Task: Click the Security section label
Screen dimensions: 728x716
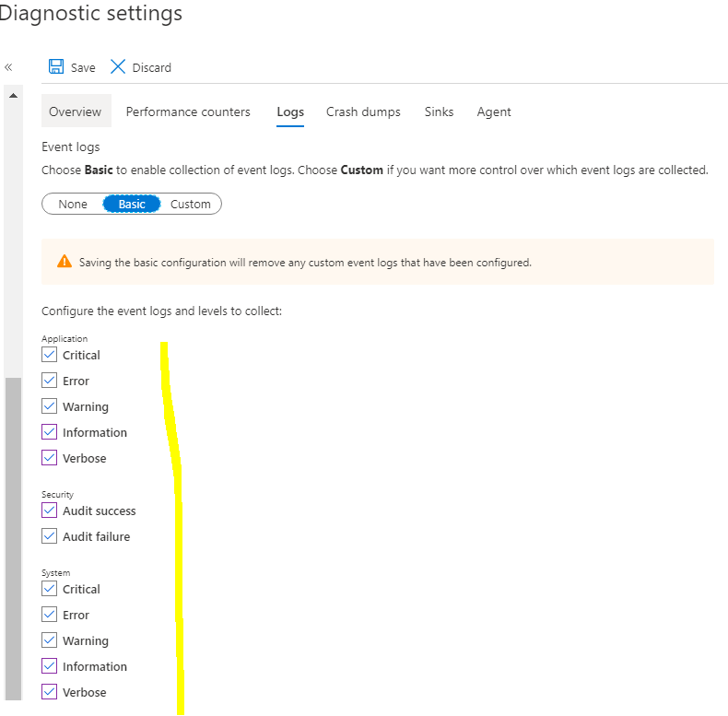Action: 57,494
